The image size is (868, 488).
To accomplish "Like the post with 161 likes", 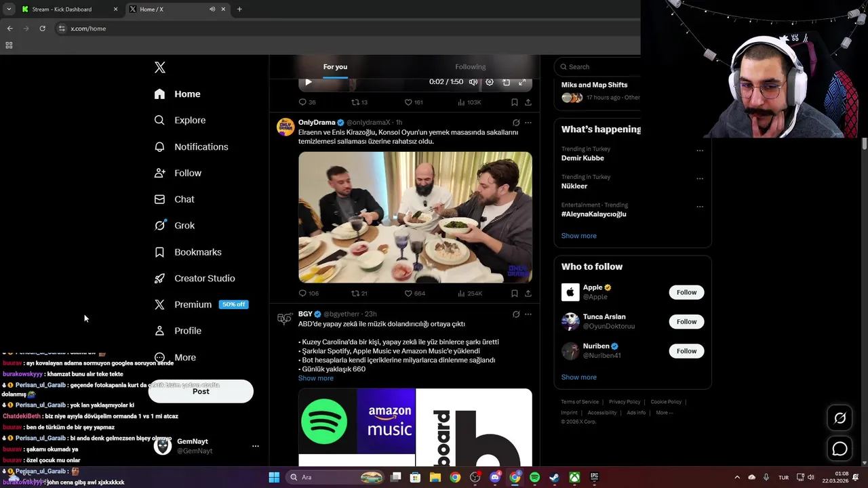I will 413,102.
